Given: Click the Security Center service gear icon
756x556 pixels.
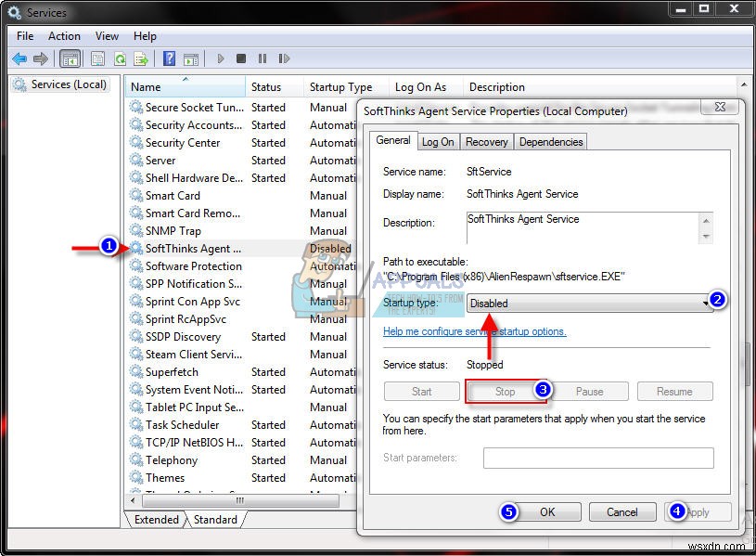Looking at the screenshot, I should point(136,142).
